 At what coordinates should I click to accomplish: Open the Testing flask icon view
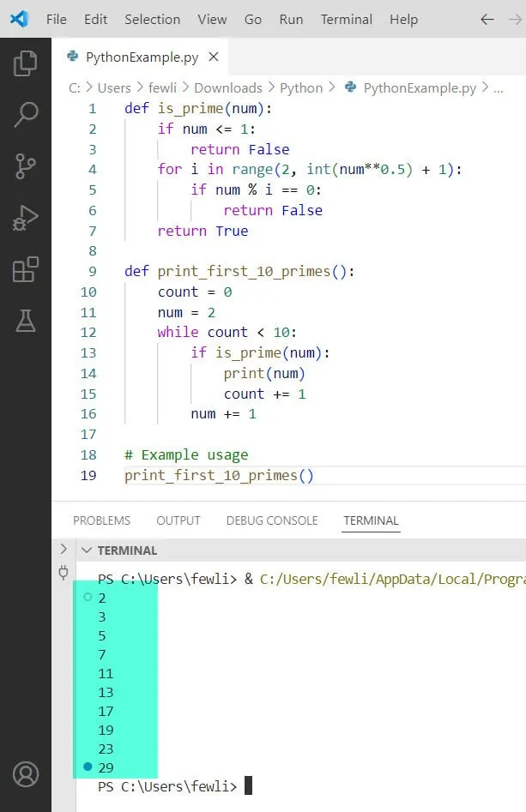point(26,321)
